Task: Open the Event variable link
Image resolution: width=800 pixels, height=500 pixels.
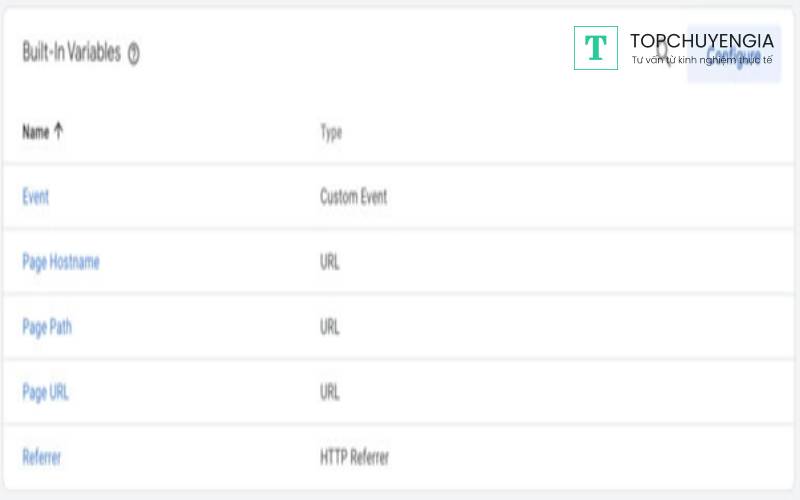Action: click(36, 197)
